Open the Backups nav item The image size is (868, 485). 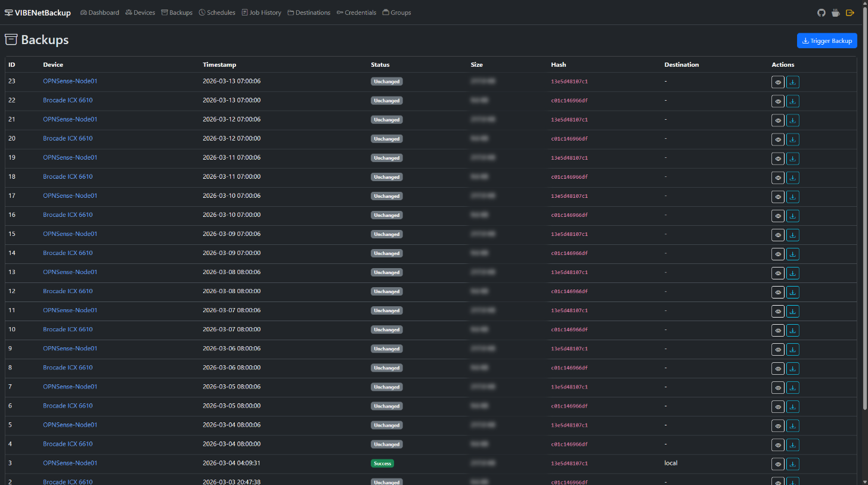click(177, 13)
